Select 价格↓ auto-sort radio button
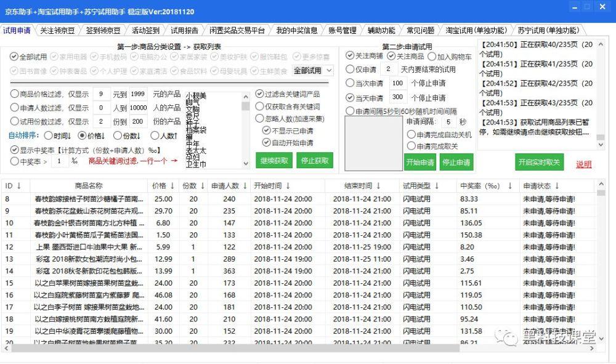This screenshot has height=364, width=616. [82, 135]
